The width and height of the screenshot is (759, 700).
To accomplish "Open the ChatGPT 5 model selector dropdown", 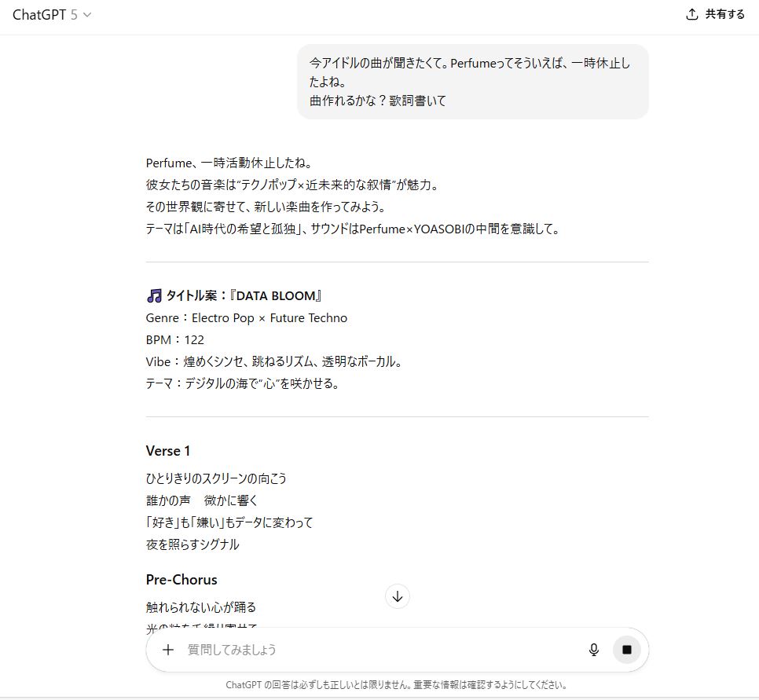I will click(52, 15).
